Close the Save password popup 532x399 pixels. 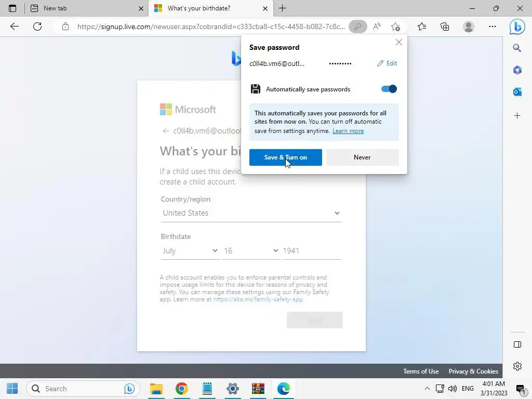click(399, 42)
